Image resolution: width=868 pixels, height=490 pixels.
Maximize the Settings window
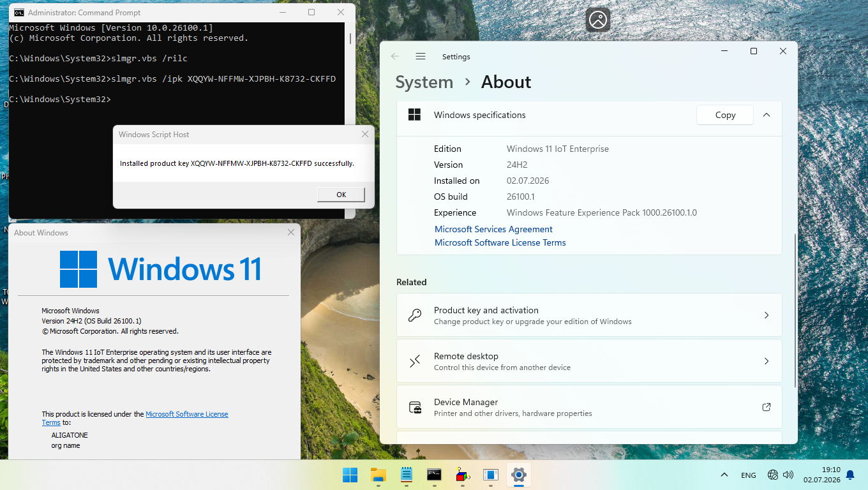754,51
